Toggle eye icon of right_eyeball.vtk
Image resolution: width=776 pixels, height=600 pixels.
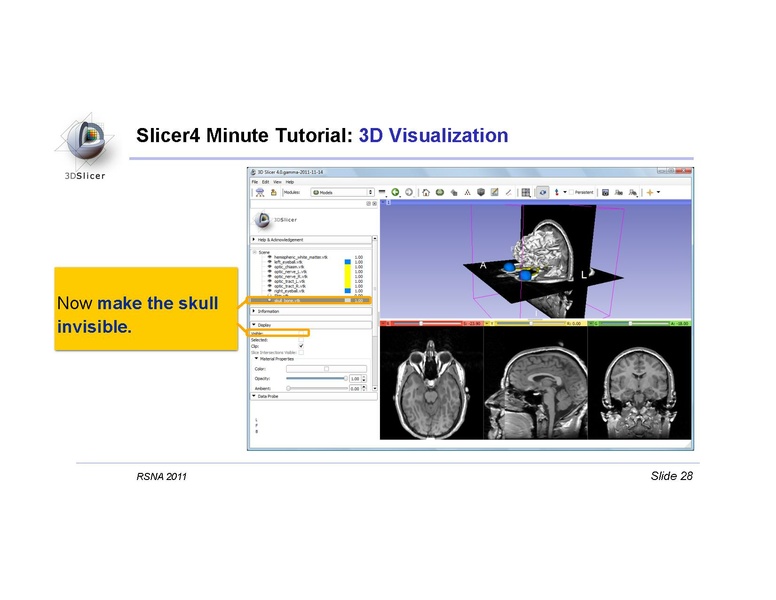click(x=269, y=291)
